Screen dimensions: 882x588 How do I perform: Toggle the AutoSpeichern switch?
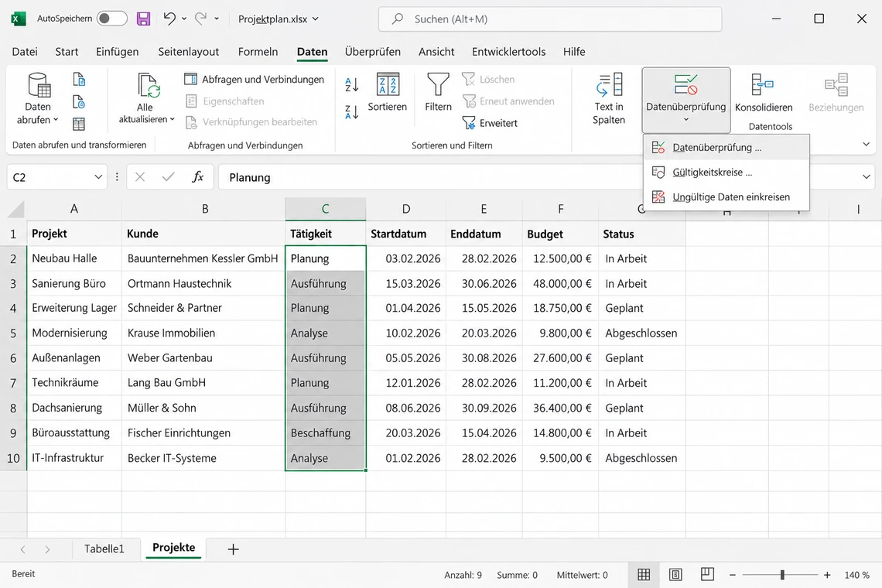point(111,19)
